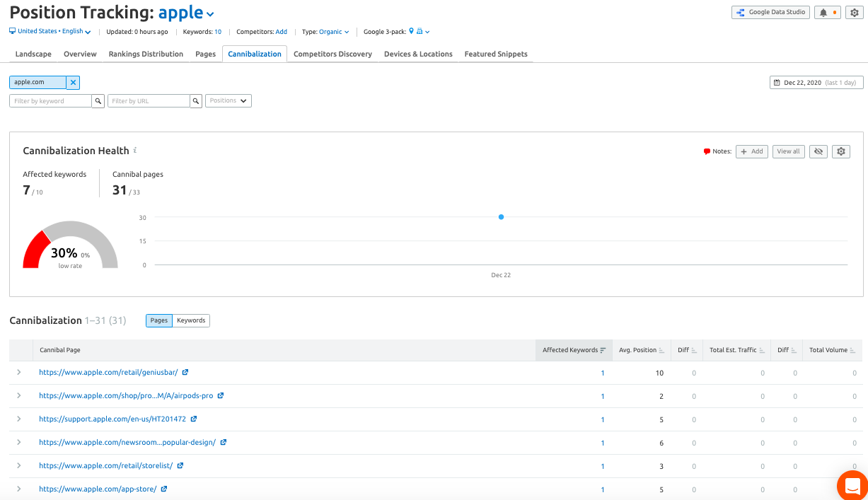Open Google Data Studio integration
Viewport: 868px width, 500px height.
click(770, 12)
